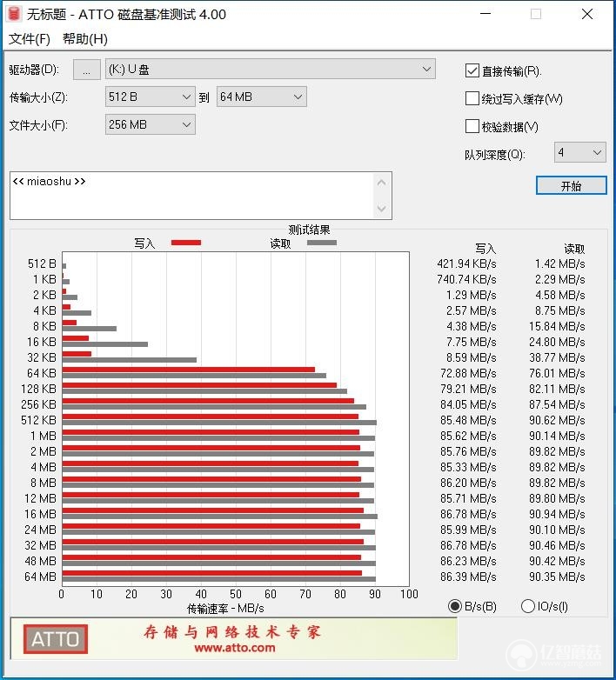Click the red 写入 legend swatch
Screen dimensions: 616x680
click(186, 243)
